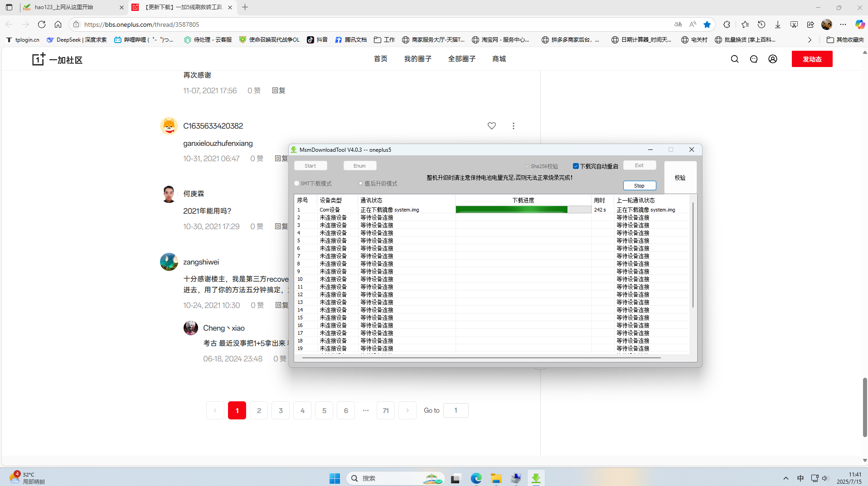Show hidden system tray icons
Image resolution: width=868 pixels, height=486 pixels.
coord(786,478)
